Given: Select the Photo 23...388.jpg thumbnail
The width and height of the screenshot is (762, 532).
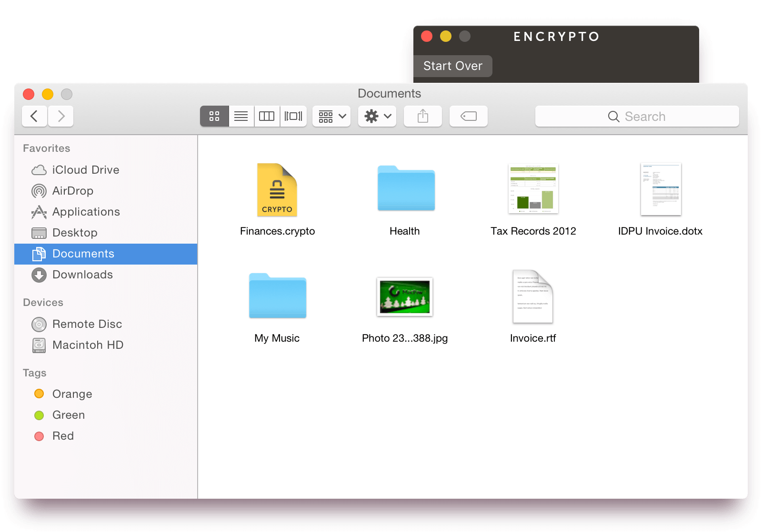Looking at the screenshot, I should pyautogui.click(x=404, y=297).
